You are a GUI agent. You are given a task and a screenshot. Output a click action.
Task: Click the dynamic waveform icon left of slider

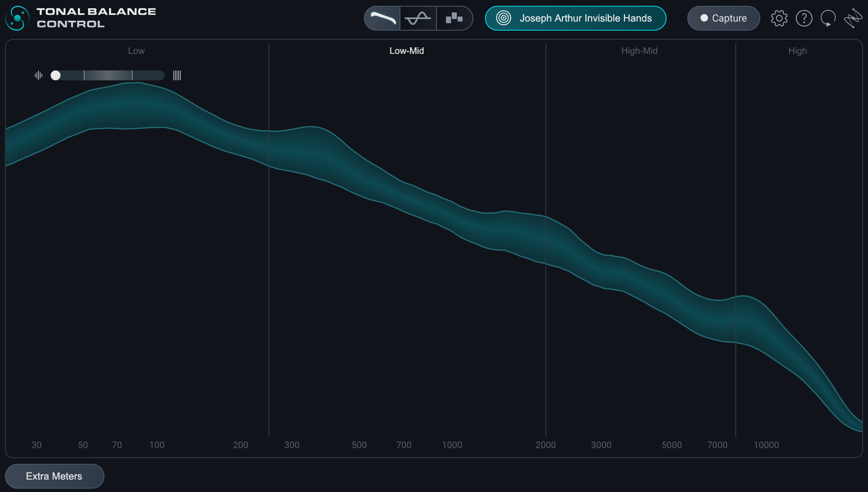pyautogui.click(x=39, y=75)
